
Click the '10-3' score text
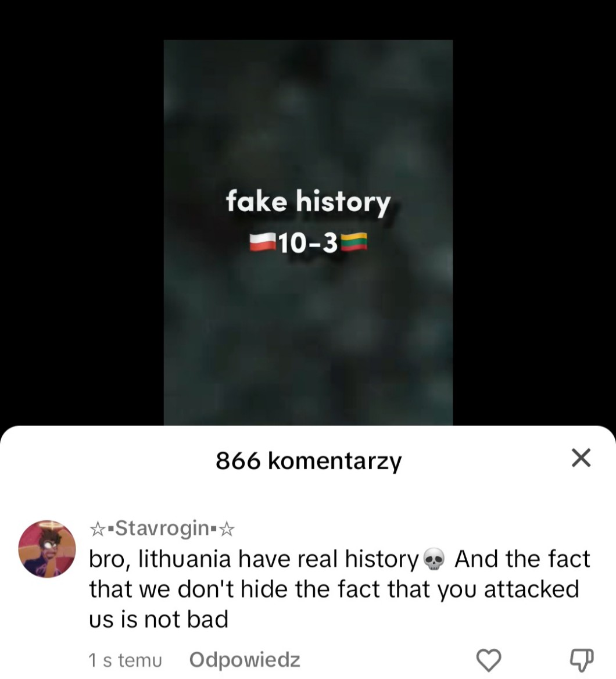click(x=308, y=244)
